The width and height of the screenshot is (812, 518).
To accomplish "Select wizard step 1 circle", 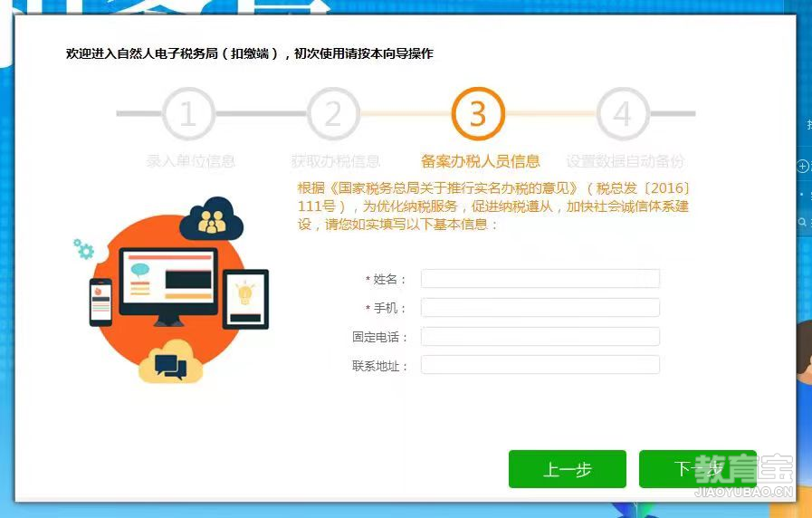I will pyautogui.click(x=188, y=113).
